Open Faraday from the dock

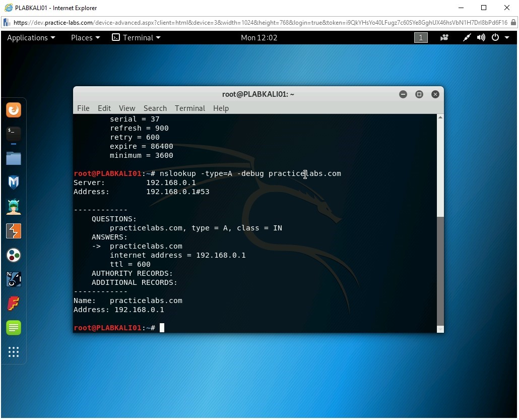(x=14, y=303)
